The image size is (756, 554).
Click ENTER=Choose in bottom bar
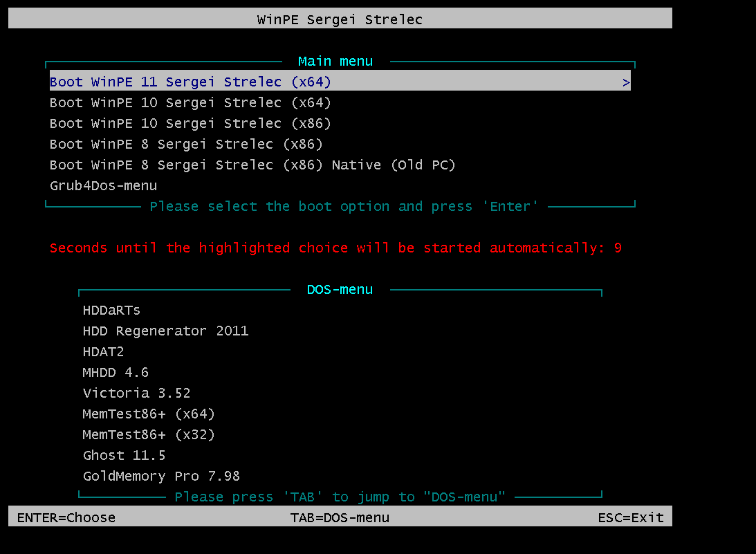point(66,517)
